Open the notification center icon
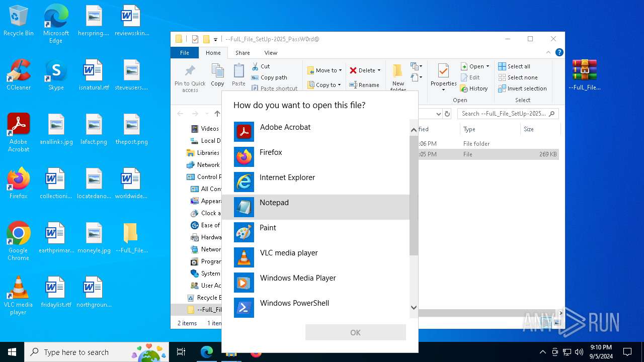This screenshot has width=644, height=362. click(627, 352)
